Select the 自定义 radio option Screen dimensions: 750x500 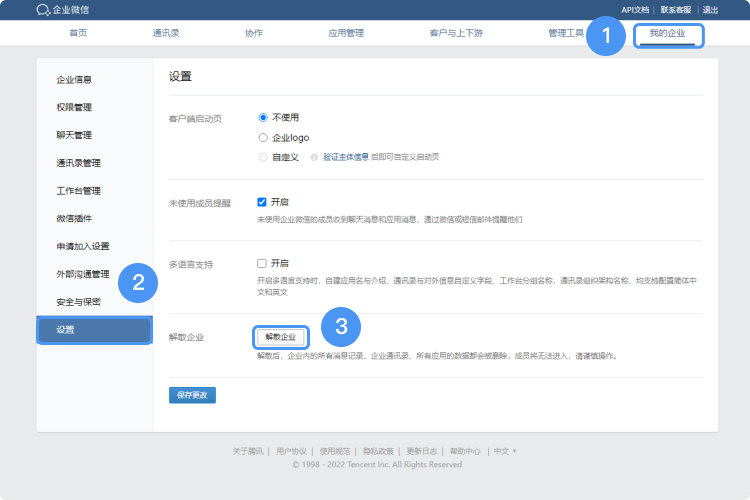(263, 157)
